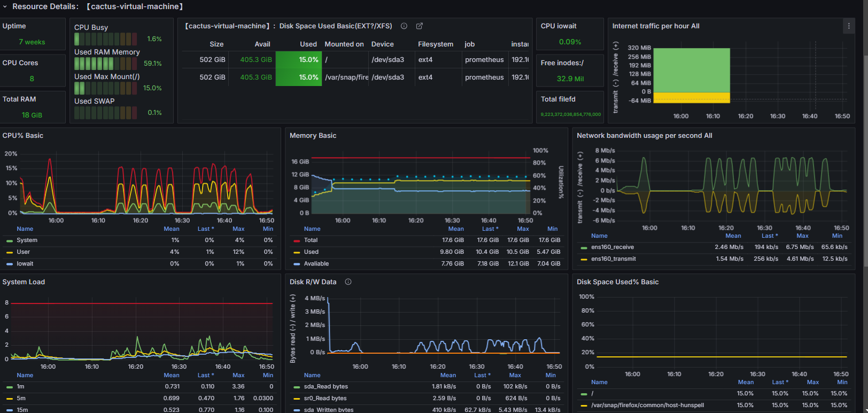Open the Internet traffic per hour panel menu
868x413 pixels.
849,26
